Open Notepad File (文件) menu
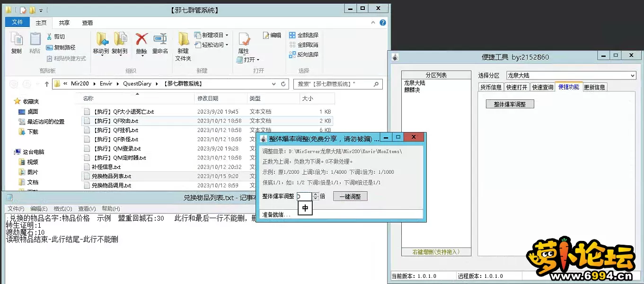Screen dimensions: 644x284 [16, 208]
